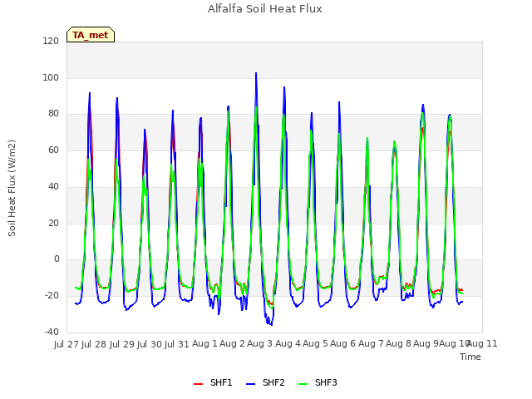Click the Jul 29 x-axis label
The width and height of the screenshot is (532, 399).
(x=122, y=344)
